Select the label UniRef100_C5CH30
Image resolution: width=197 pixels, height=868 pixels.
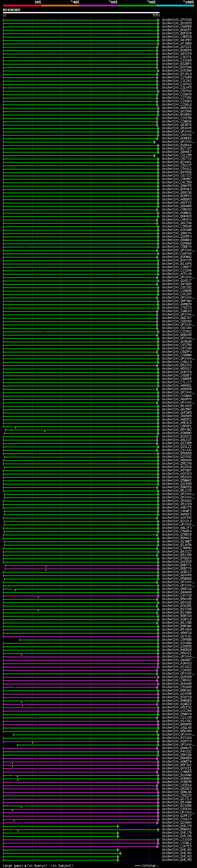(x=177, y=91)
